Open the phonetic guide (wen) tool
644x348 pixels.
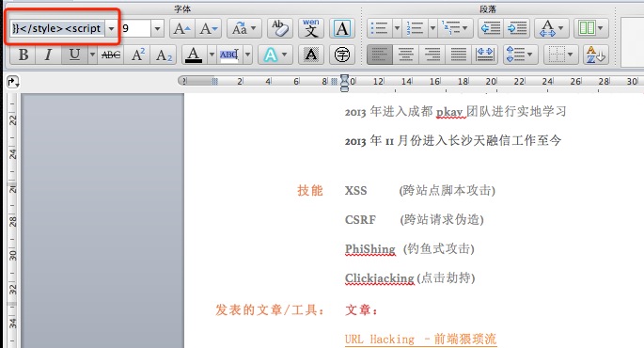tap(311, 28)
